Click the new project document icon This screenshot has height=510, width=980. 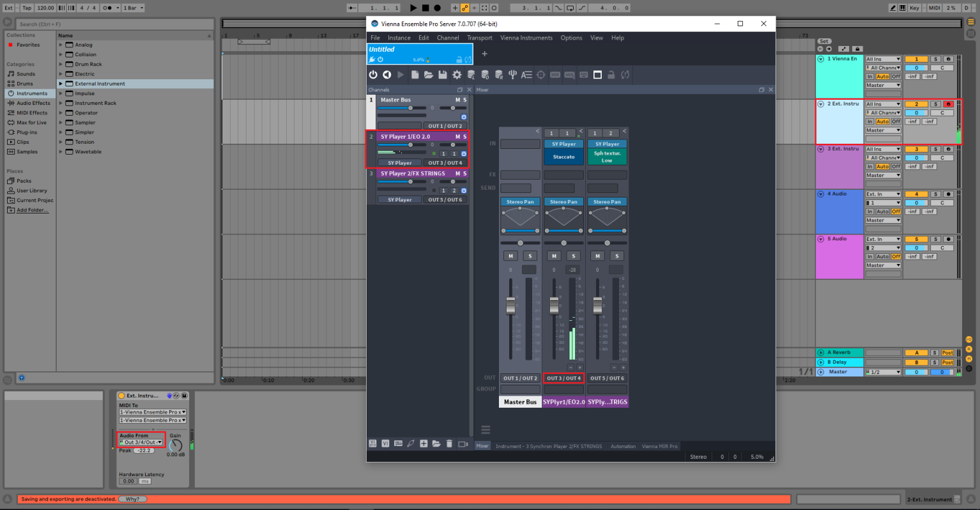coord(415,75)
